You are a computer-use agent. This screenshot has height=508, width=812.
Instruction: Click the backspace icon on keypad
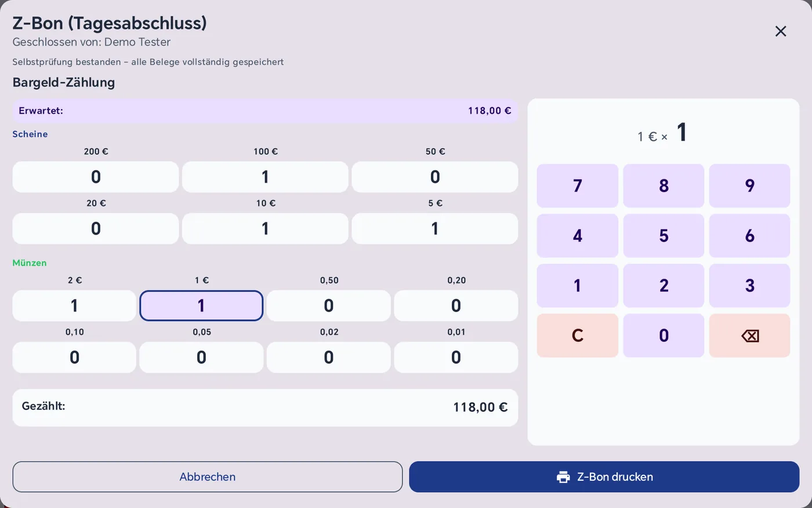click(749, 336)
